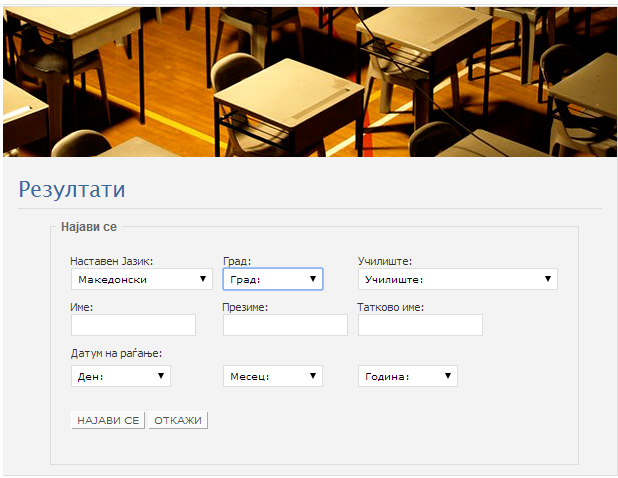Click the Презиме label text
The image size is (618, 478).
[245, 307]
